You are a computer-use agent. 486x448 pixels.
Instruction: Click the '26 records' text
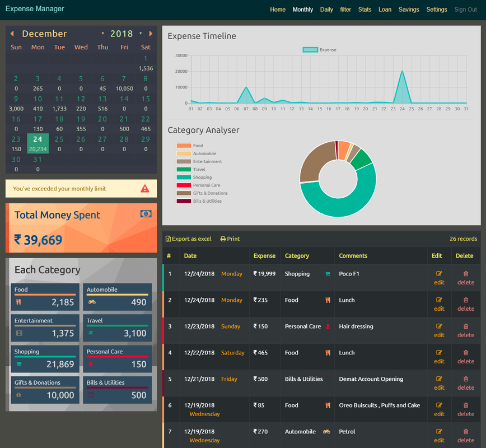pyautogui.click(x=464, y=239)
